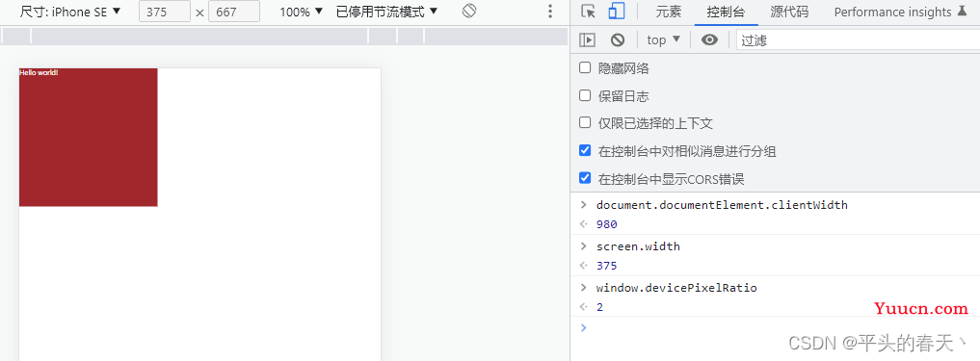
Task: Click the height field showing 667
Action: 234,12
